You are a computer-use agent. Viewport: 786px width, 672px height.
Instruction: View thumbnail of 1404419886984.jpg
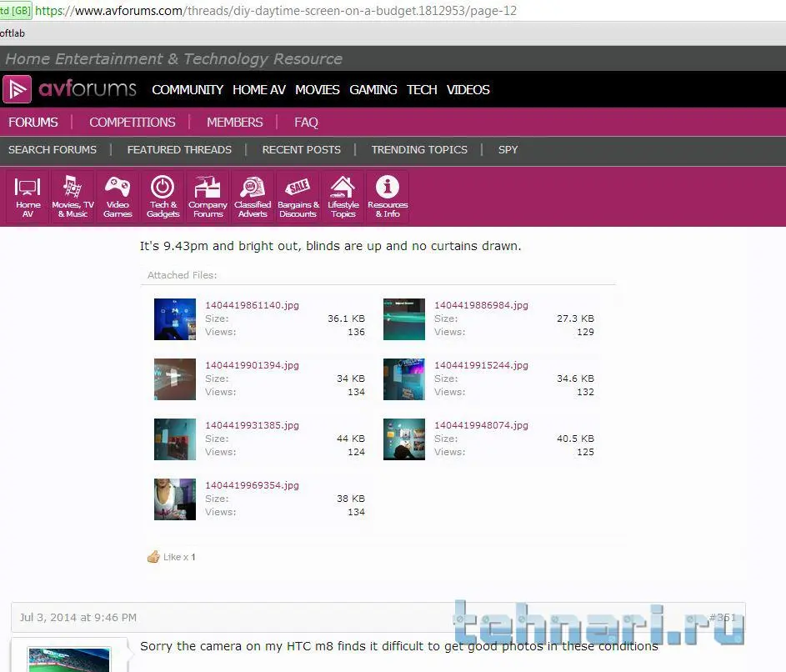[x=404, y=319]
